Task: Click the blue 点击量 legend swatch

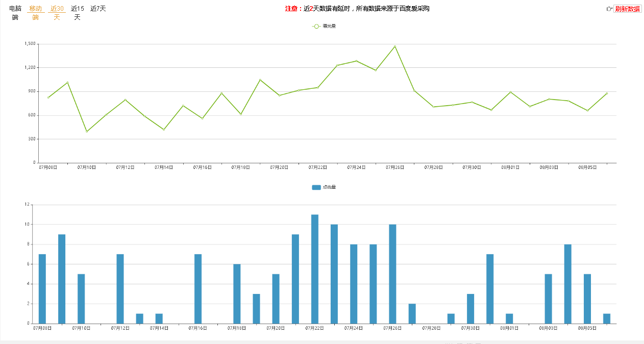Action: point(316,187)
